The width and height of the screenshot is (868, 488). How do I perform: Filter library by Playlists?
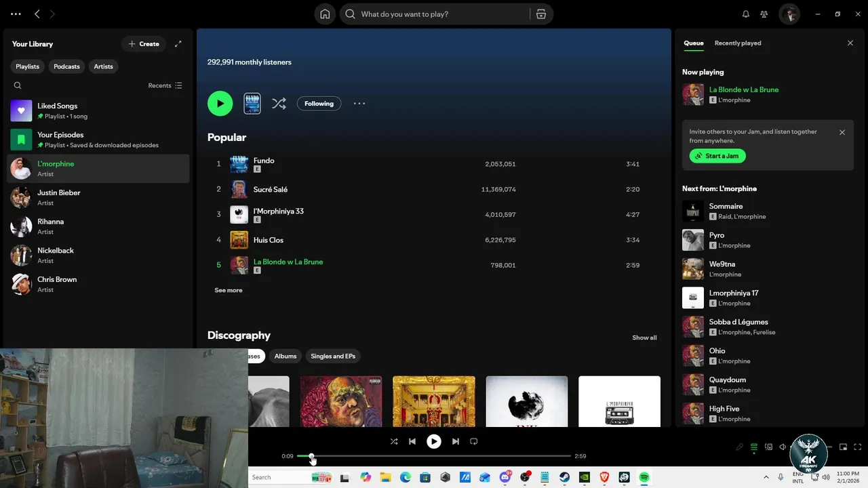point(28,66)
